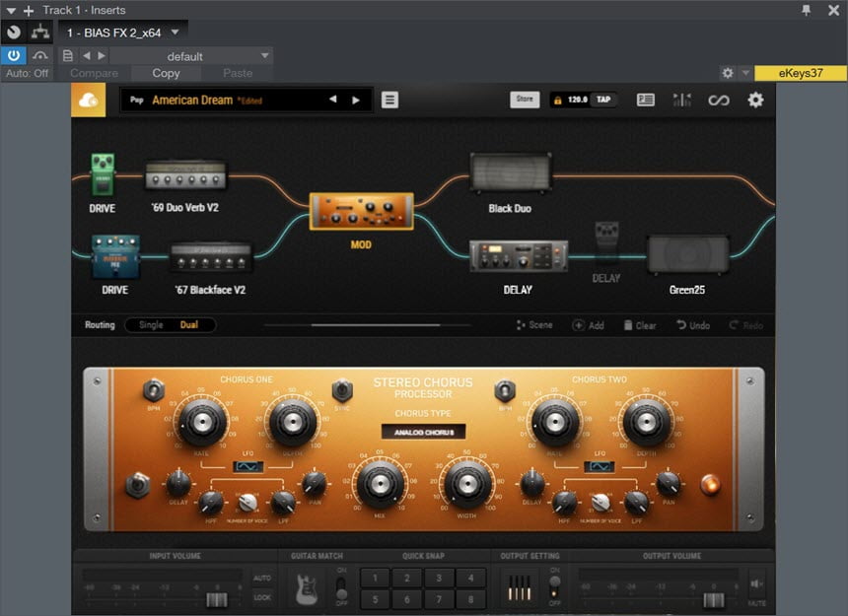848x616 pixels.
Task: Toggle Chorus Two BPM switch
Action: pos(505,390)
